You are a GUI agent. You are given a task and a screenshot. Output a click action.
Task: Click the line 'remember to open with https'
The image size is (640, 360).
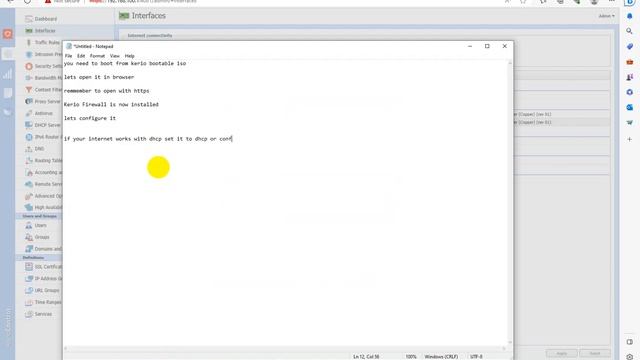click(x=107, y=91)
